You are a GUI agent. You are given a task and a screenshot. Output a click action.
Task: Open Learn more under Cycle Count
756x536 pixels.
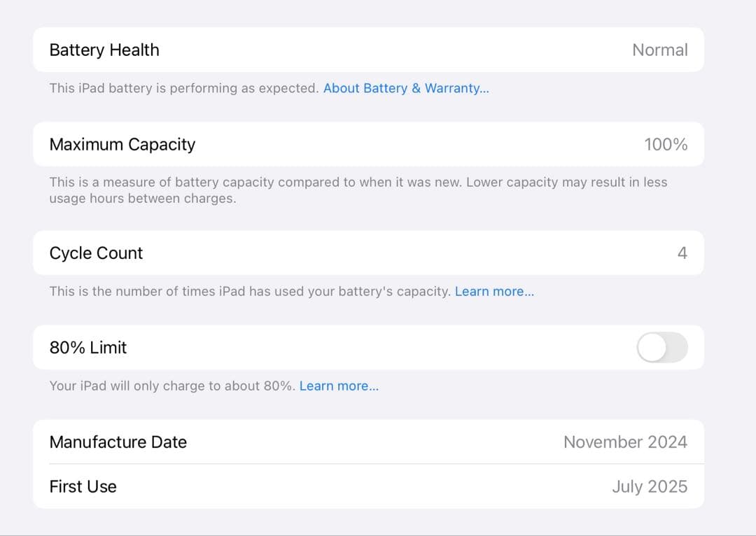(494, 291)
